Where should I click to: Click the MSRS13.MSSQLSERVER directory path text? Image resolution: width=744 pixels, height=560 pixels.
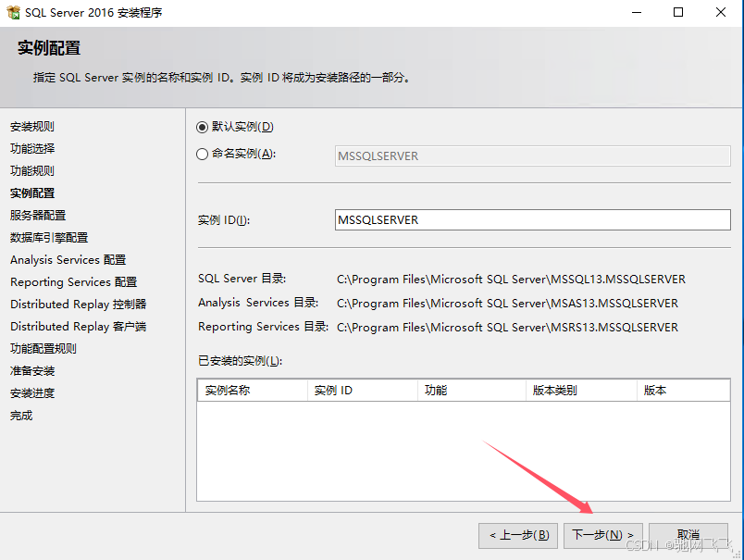(507, 328)
